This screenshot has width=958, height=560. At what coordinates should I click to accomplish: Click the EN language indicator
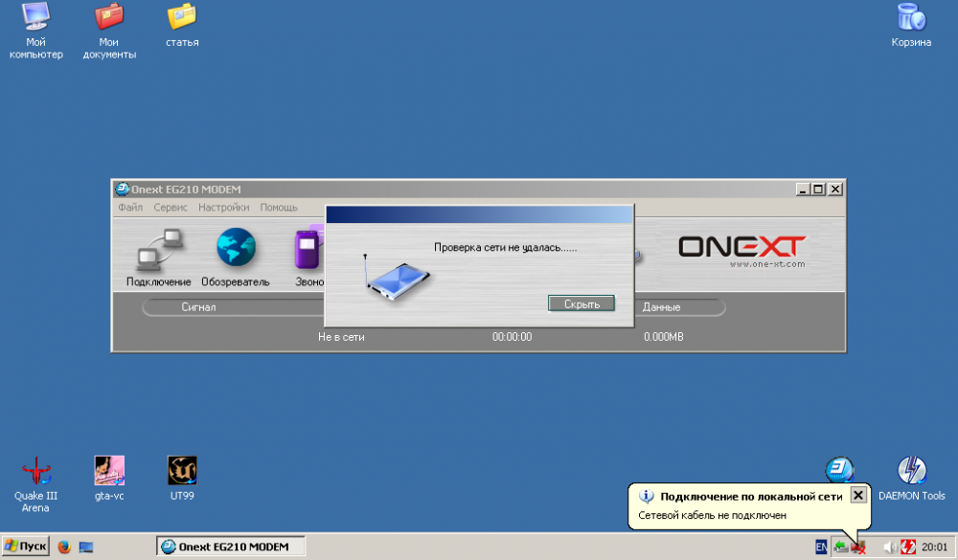[821, 548]
